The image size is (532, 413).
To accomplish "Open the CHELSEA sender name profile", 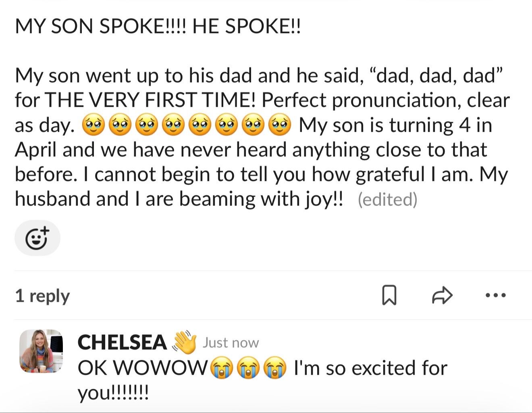I will point(122,342).
